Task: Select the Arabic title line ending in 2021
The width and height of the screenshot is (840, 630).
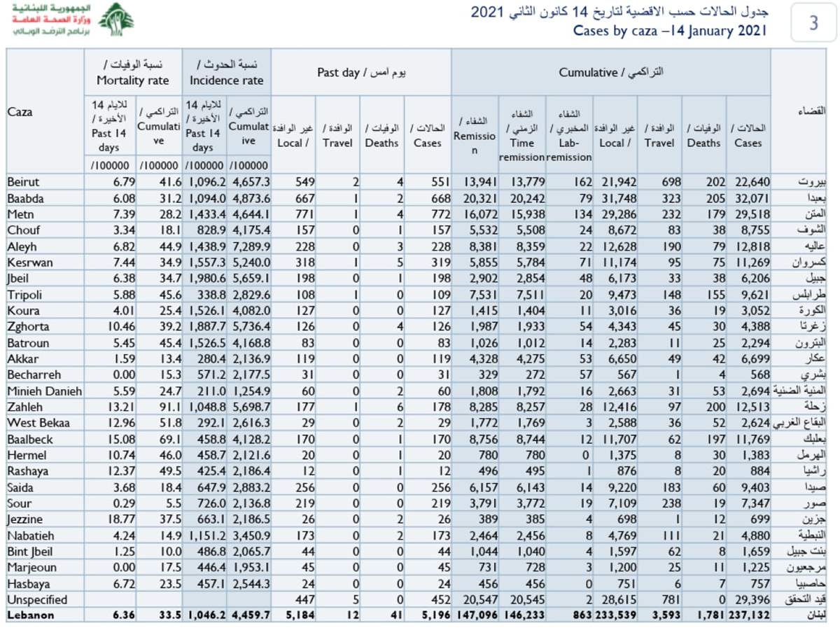Action: tap(619, 11)
